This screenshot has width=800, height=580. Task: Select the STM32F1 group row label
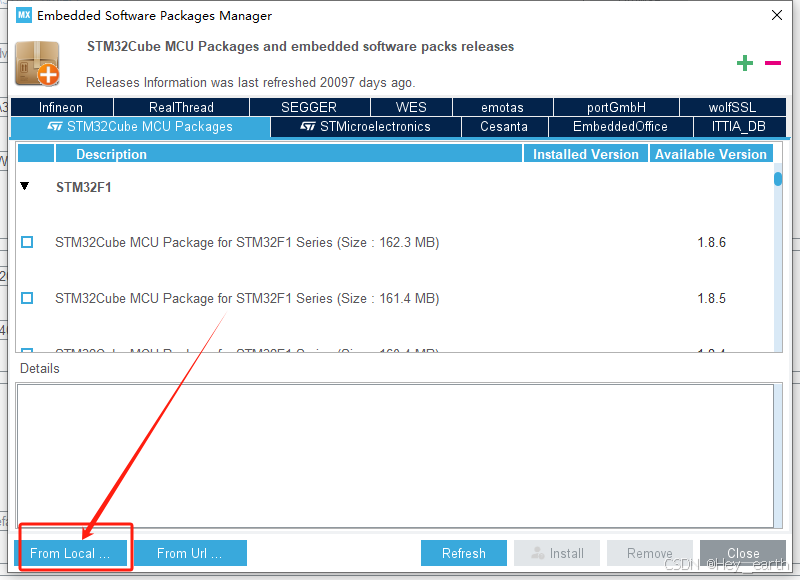[84, 187]
